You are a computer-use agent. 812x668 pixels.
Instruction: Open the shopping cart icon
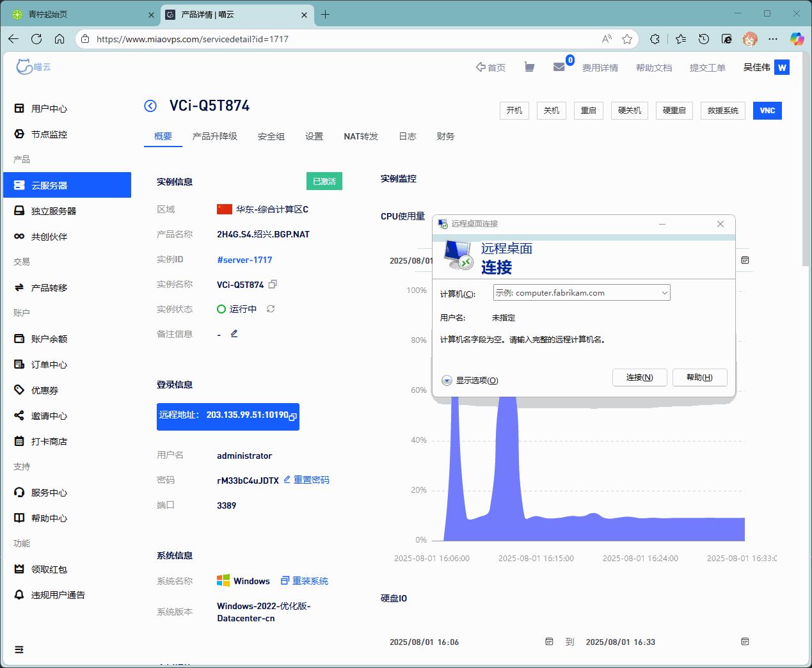click(529, 67)
